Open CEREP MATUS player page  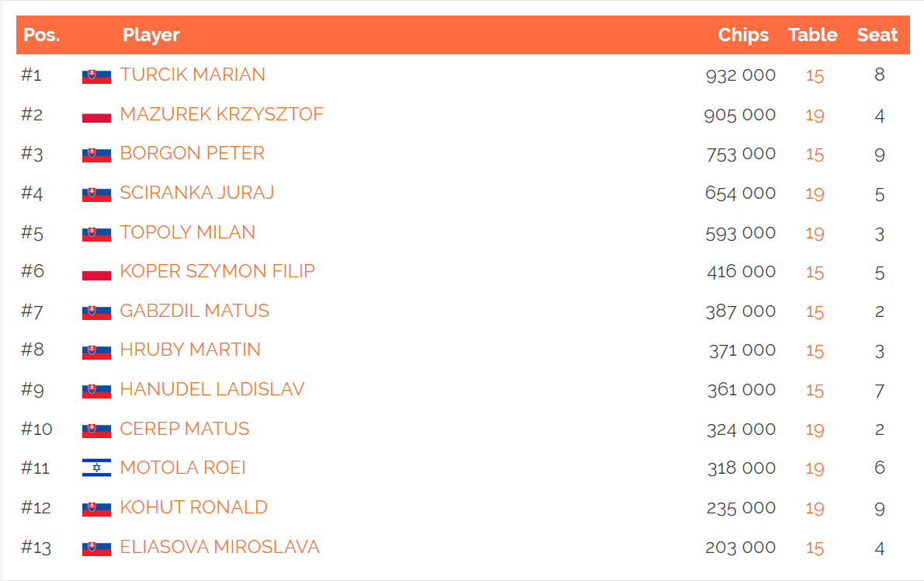click(185, 429)
